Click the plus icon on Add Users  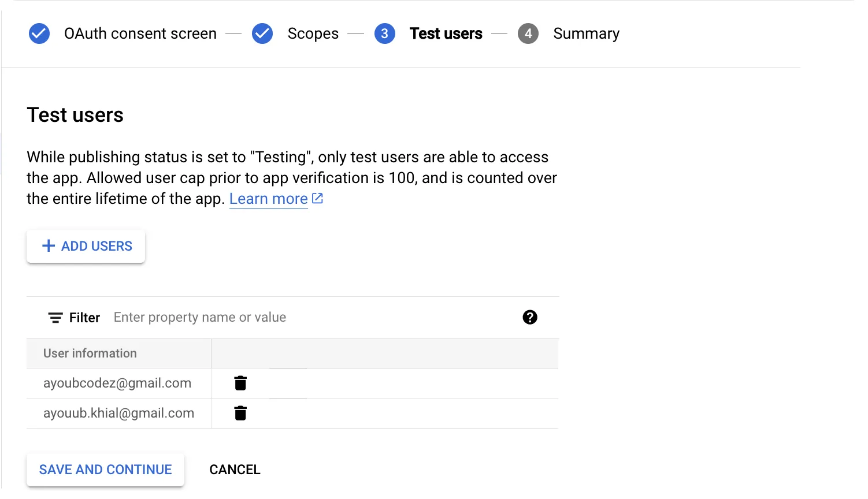49,246
